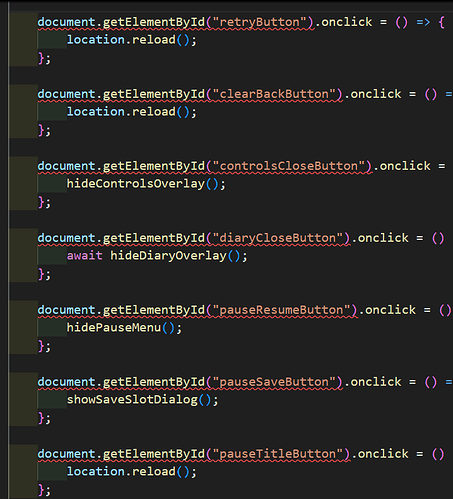
Task: Click document keyword on diaryCloseButton line
Action: pos(67,238)
